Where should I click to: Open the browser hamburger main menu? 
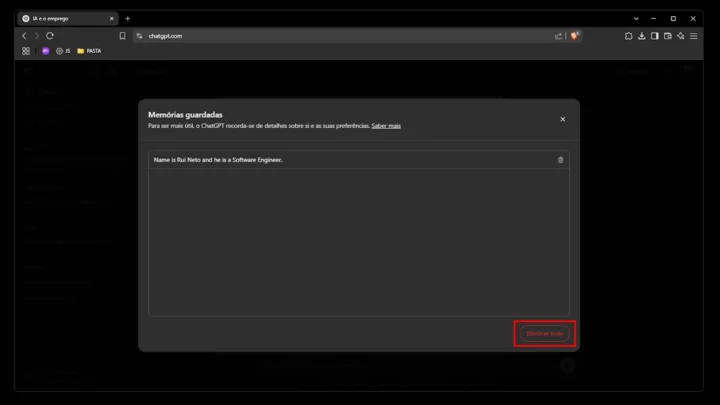click(x=693, y=36)
